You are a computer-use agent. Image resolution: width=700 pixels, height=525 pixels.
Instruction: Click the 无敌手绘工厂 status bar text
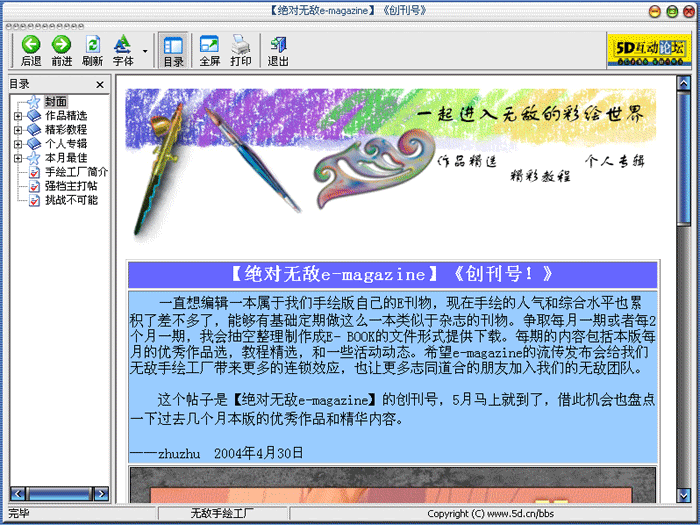pos(222,514)
